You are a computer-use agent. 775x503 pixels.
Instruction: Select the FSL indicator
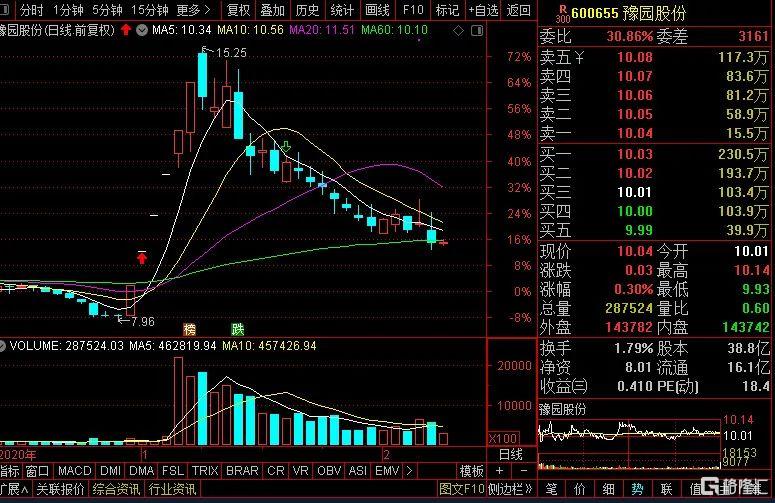(x=172, y=471)
